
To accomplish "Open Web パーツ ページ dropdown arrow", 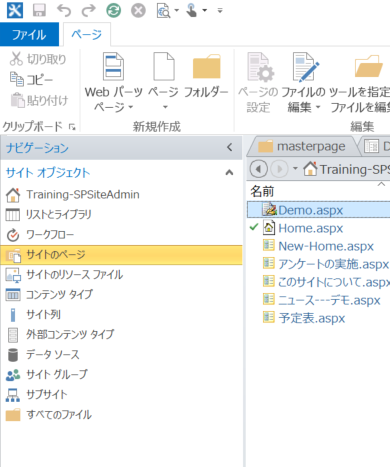I will [131, 107].
